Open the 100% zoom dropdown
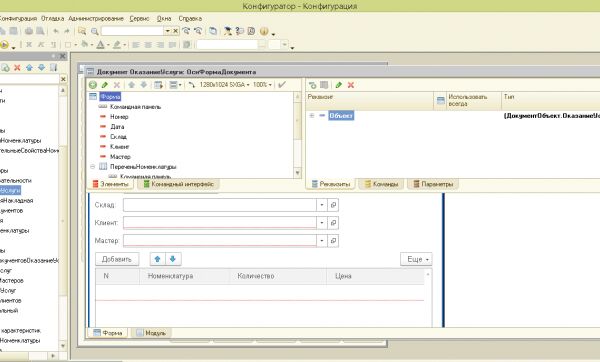The width and height of the screenshot is (600, 362). pyautogui.click(x=262, y=85)
